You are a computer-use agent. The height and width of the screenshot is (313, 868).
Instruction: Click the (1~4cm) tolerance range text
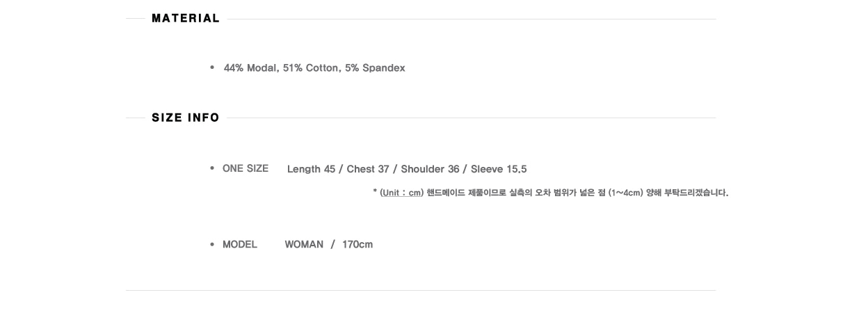(x=625, y=193)
